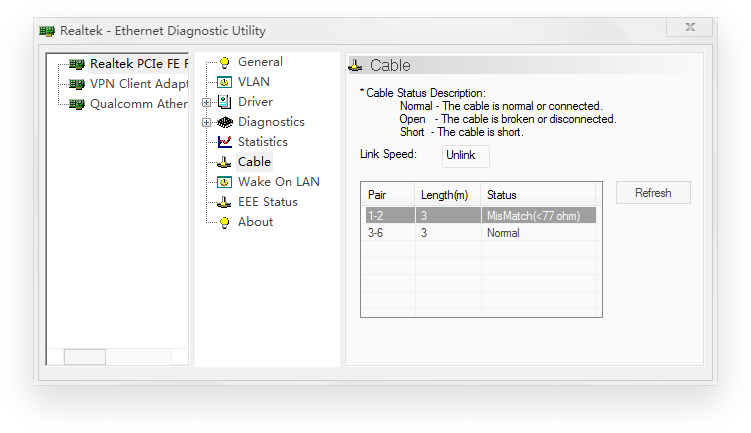Viewport: 751px width, 433px height.
Task: Select Realtek PCIe FE adapter
Action: click(139, 64)
